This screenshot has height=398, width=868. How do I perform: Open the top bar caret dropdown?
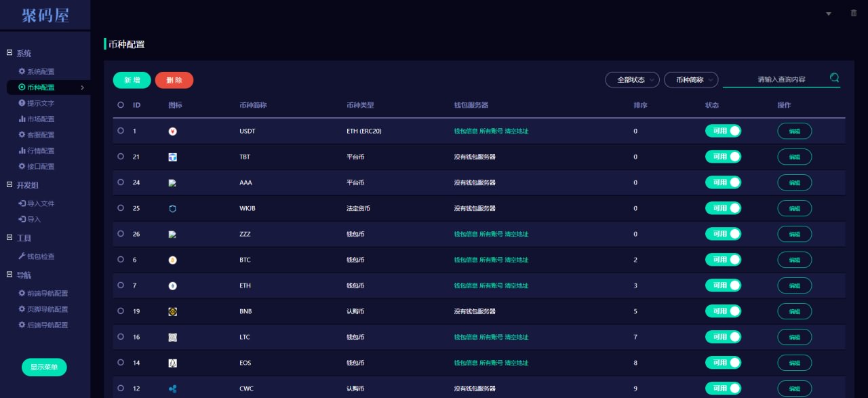(828, 14)
